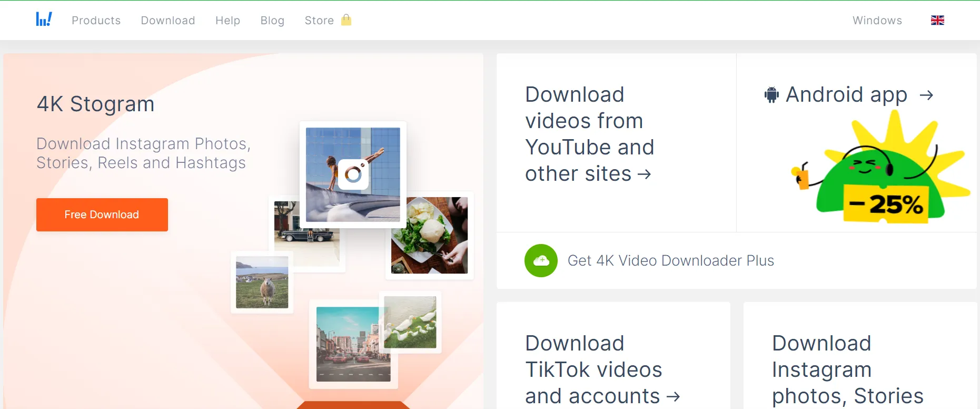Open the Windows platform selector
Viewport: 980px width, 409px height.
[x=877, y=21]
